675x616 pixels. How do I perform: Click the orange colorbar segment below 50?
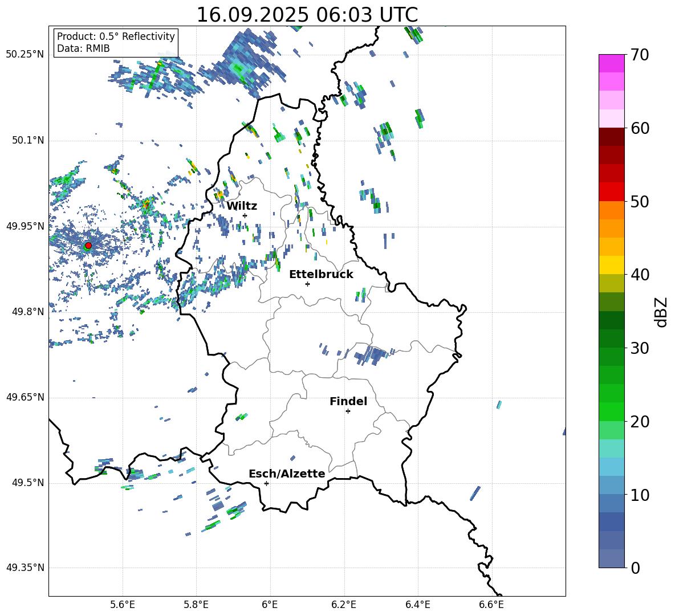tap(612, 210)
